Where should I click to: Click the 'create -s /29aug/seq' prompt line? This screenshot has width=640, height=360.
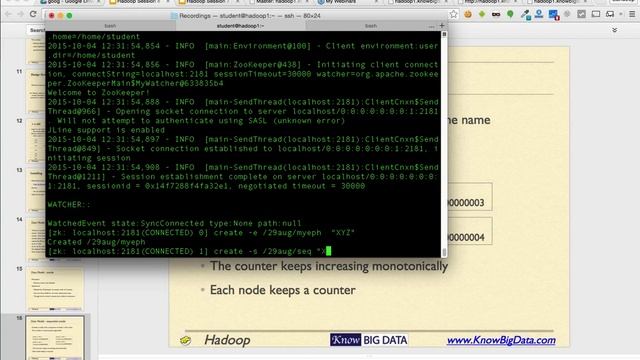click(x=189, y=251)
